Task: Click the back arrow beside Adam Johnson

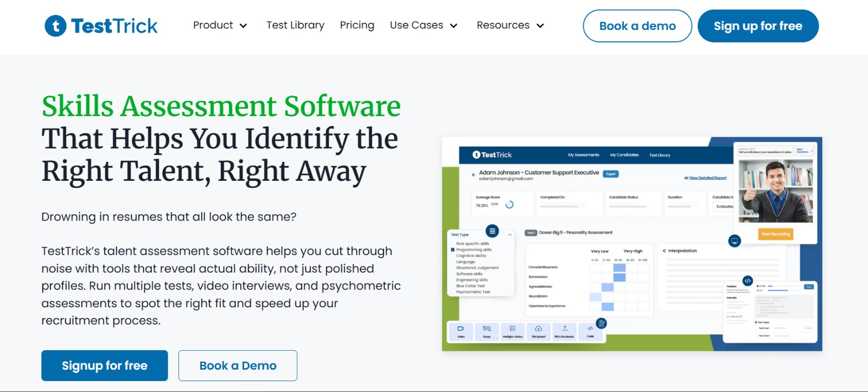Action: [474, 175]
